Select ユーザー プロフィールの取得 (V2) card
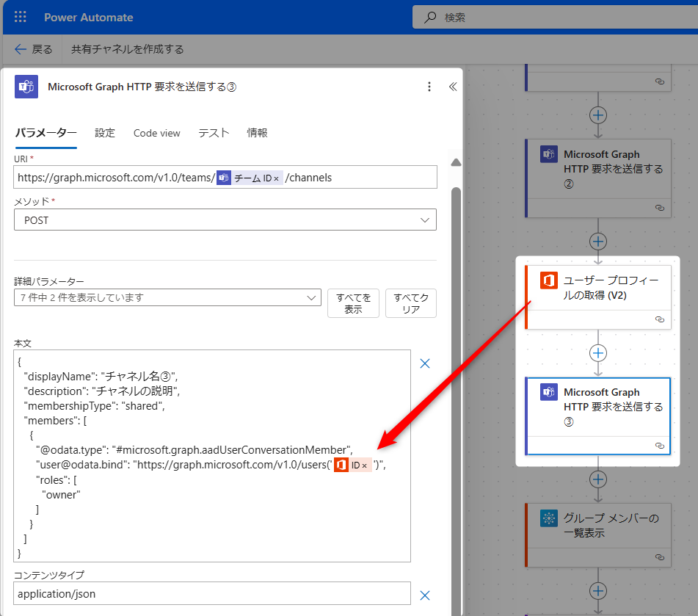Viewport: 698px width, 616px height. [598, 297]
